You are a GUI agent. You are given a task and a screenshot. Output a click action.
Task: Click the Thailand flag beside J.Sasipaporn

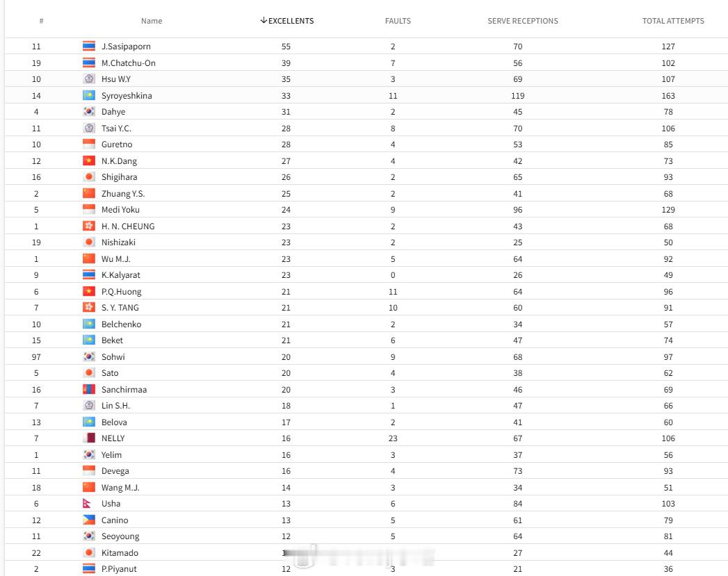pyautogui.click(x=89, y=47)
